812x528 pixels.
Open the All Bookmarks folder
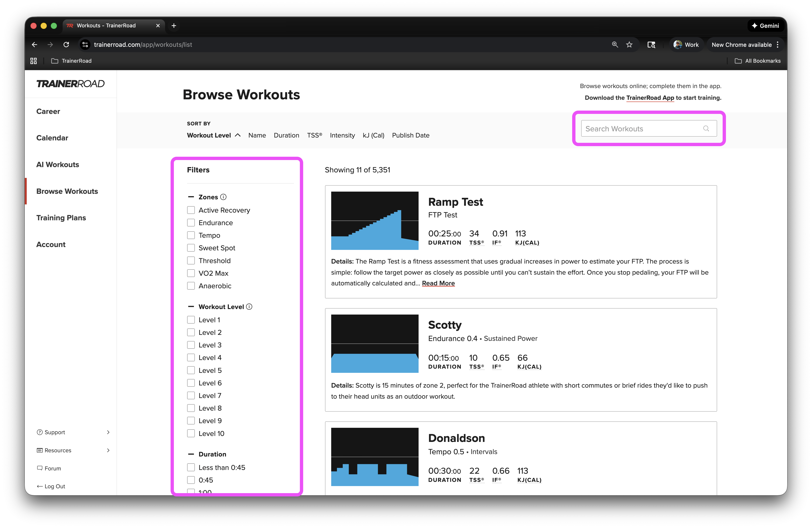coord(757,61)
